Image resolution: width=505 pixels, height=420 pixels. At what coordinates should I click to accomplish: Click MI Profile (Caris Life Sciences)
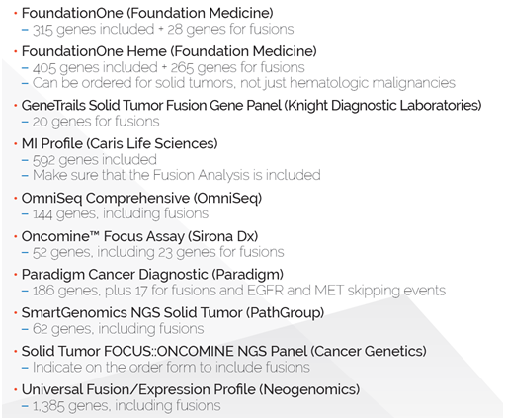coord(120,144)
